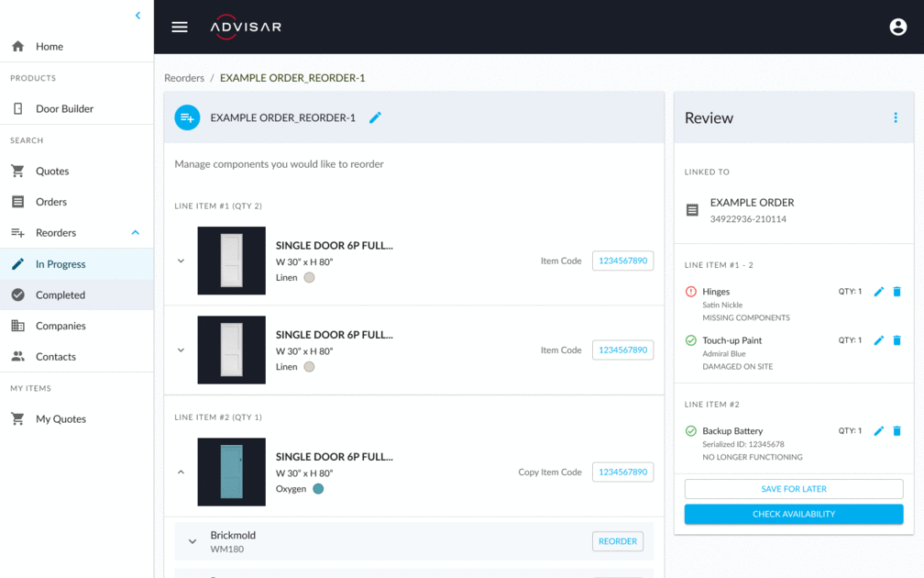Delete the Touch-up Paint reorder item
The image size is (924, 578).
[x=896, y=340]
